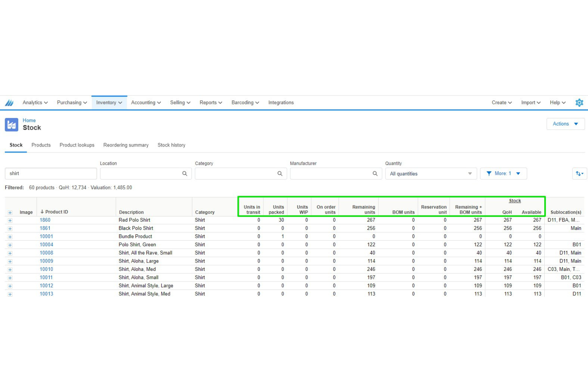Click the funnel filter icon next to More
Screen dimensions: 588x392
489,173
